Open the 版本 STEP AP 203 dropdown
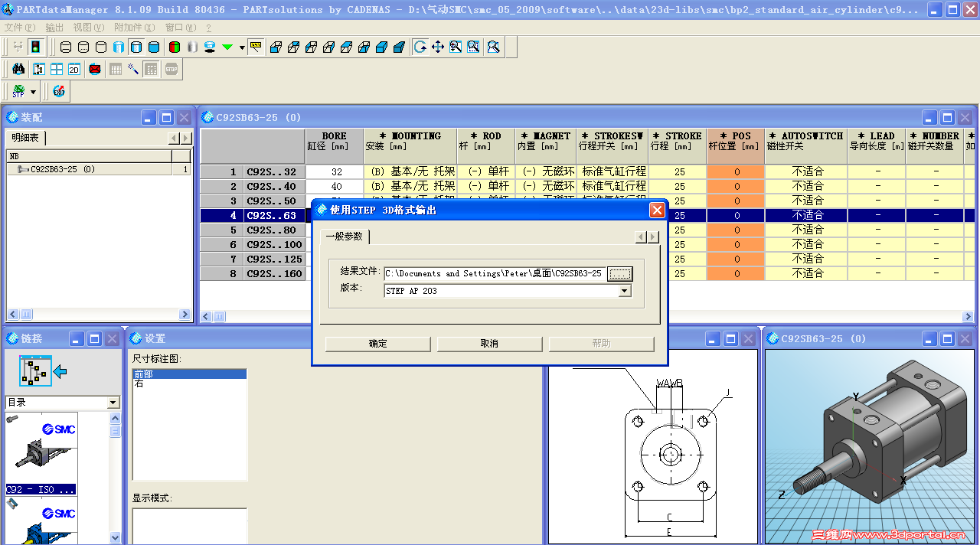This screenshot has height=545, width=980. (625, 291)
